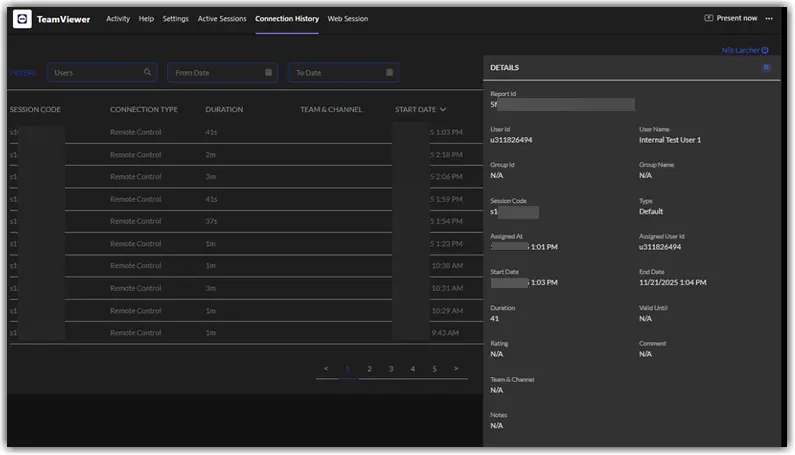
Task: Switch to Active Sessions tab
Action: (x=222, y=19)
